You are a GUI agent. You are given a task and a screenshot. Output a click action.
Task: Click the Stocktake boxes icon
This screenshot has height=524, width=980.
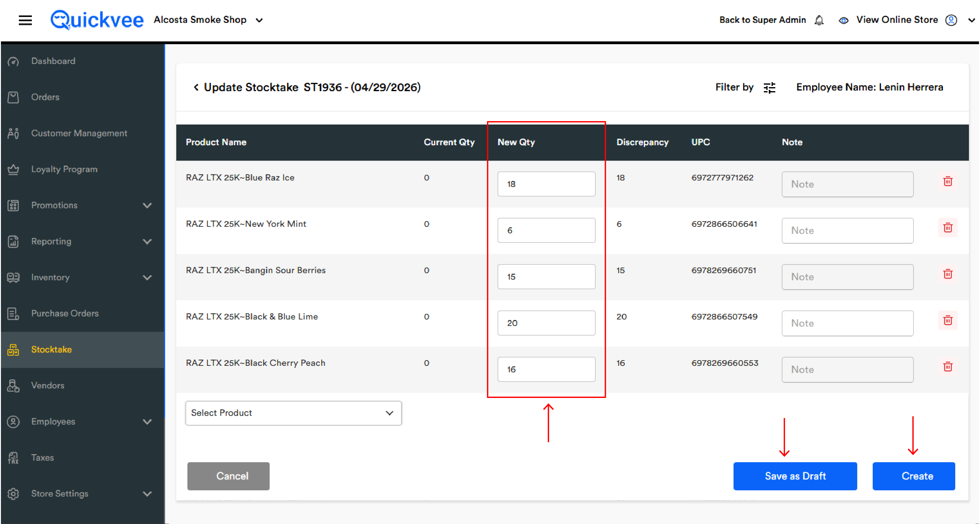(13, 350)
